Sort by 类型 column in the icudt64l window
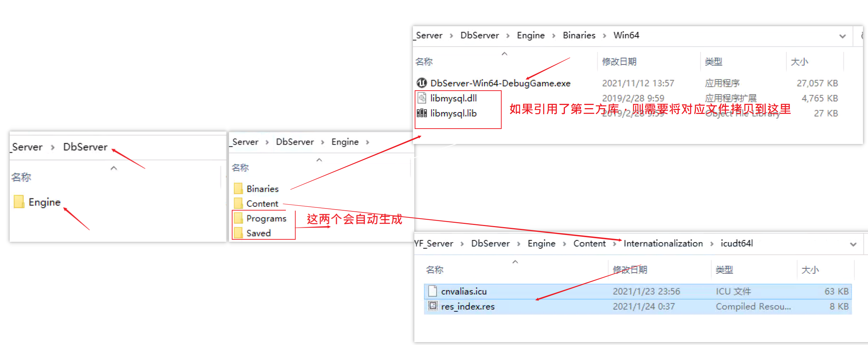The height and width of the screenshot is (345, 868). pyautogui.click(x=724, y=270)
